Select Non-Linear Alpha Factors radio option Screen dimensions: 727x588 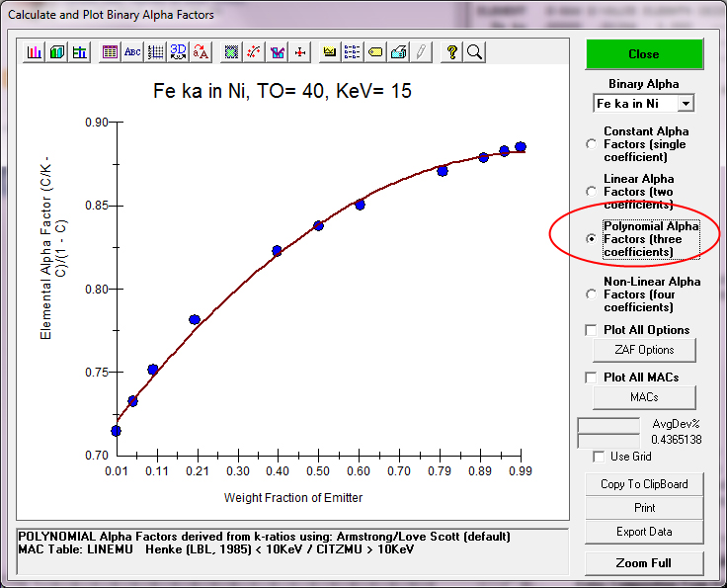[592, 294]
